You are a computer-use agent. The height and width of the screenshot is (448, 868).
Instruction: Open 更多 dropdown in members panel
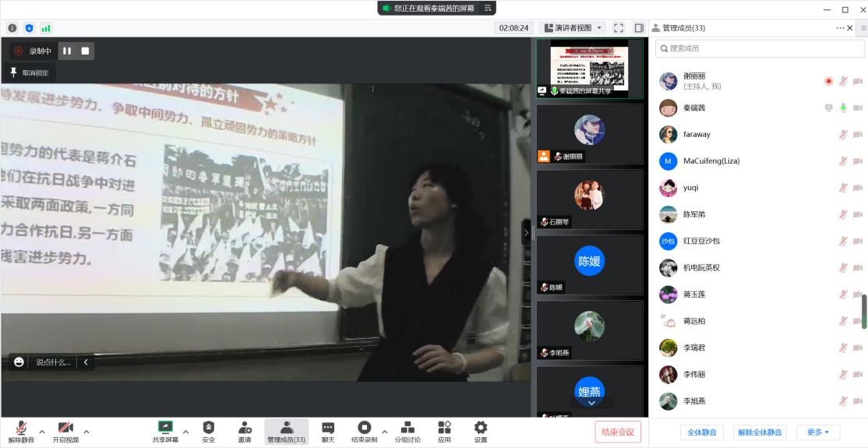point(818,432)
